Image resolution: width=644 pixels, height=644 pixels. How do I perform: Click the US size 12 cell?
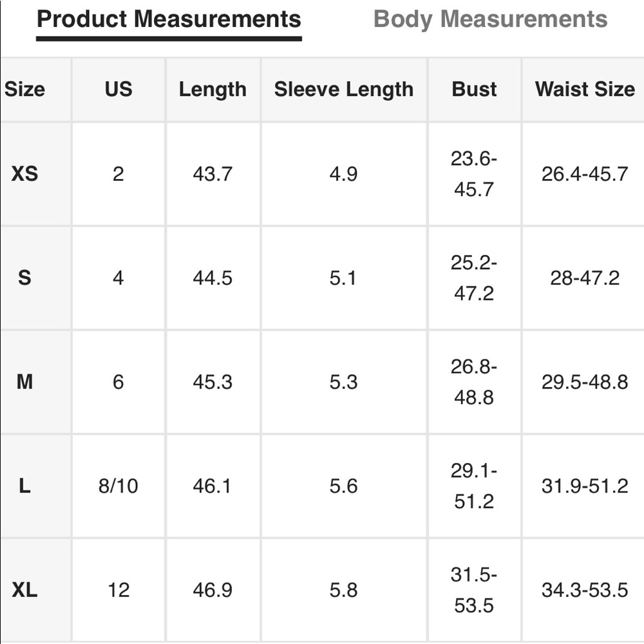pos(118,590)
